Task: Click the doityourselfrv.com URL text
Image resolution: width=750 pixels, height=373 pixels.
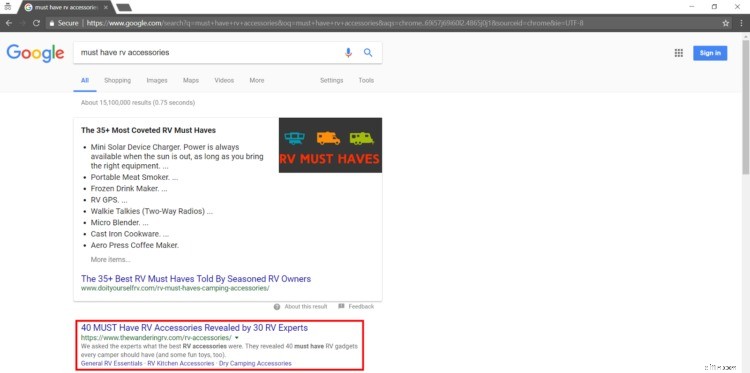Action: [x=175, y=288]
